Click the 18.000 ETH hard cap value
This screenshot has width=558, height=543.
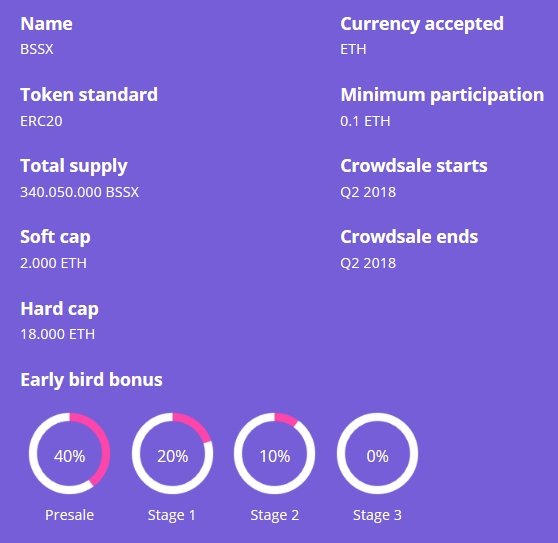pos(58,334)
